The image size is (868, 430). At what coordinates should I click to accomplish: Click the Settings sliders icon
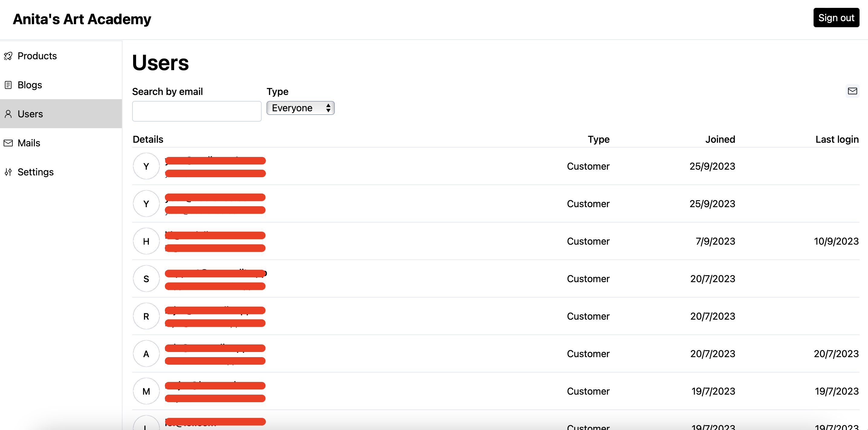[x=8, y=172]
